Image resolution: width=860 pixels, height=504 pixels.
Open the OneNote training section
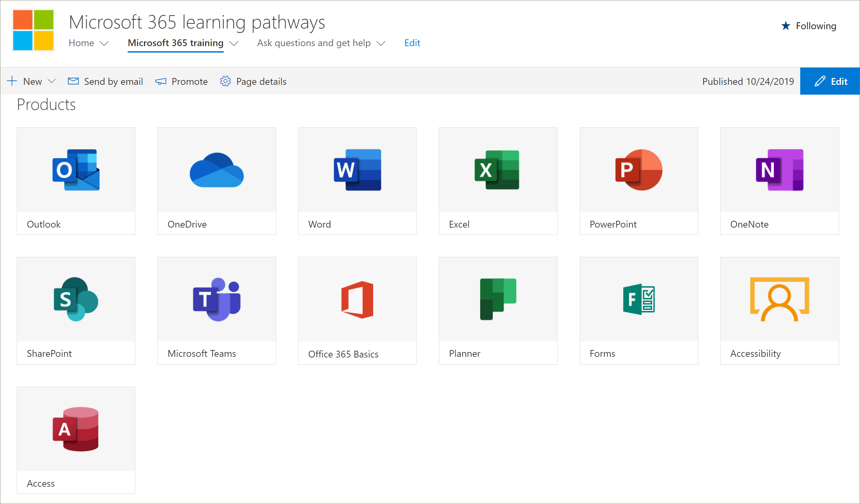pos(779,180)
